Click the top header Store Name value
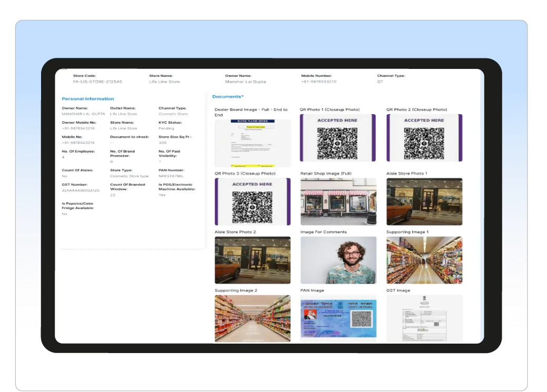Image resolution: width=547 pixels, height=392 pixels. pyautogui.click(x=164, y=82)
